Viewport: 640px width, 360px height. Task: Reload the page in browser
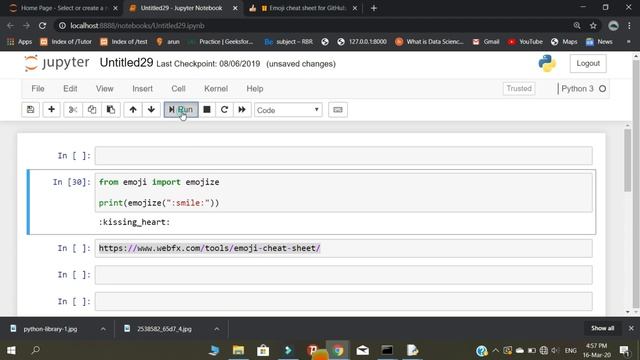coord(42,26)
